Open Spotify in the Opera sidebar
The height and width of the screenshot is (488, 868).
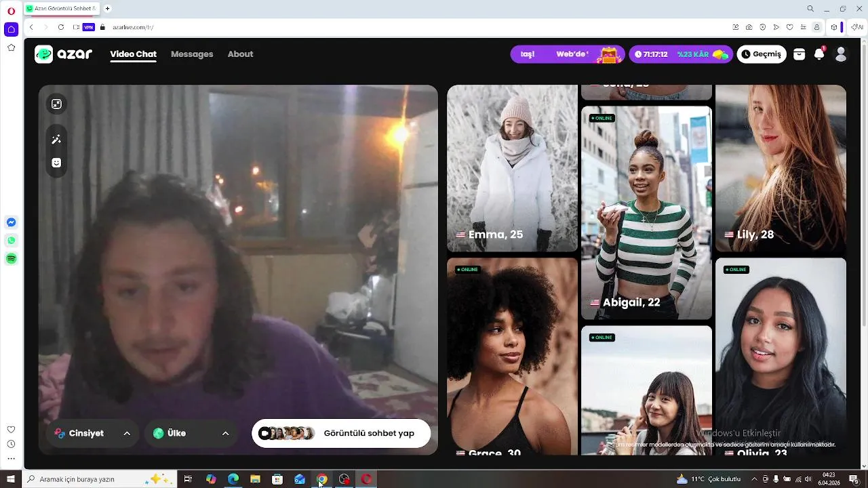[11, 259]
